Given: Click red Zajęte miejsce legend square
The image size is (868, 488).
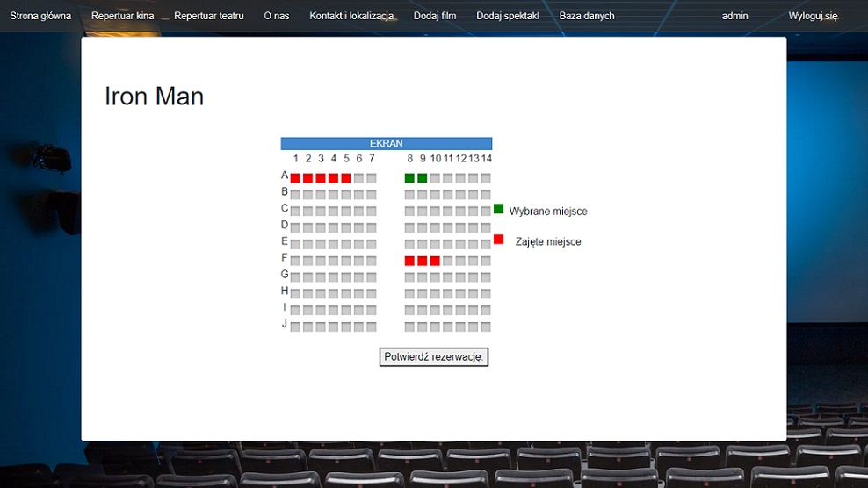Looking at the screenshot, I should (499, 239).
